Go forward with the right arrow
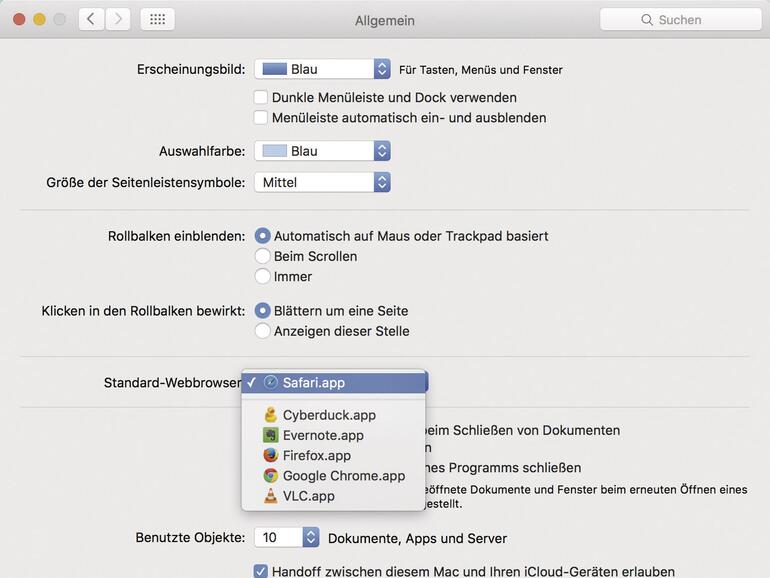The image size is (770, 578). point(118,19)
